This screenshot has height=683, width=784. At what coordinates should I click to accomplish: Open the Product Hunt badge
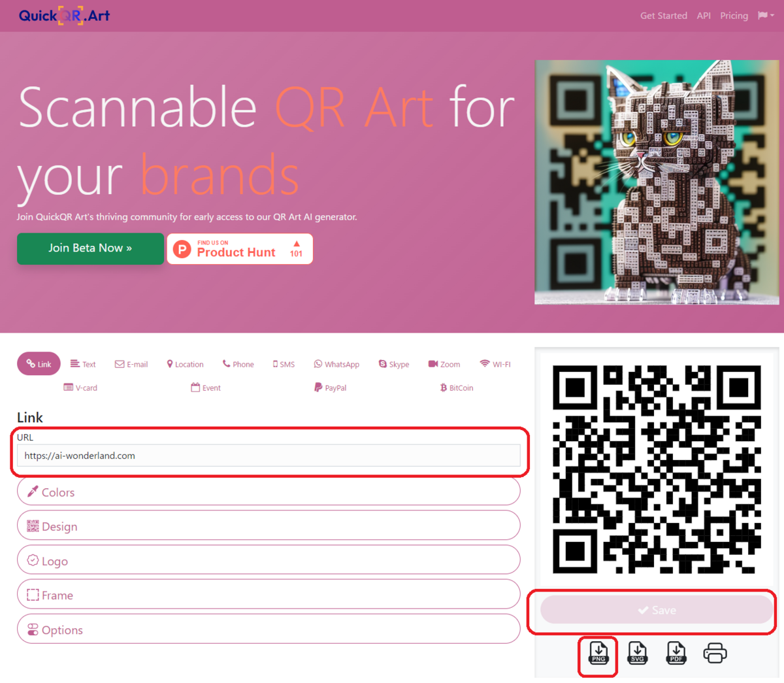click(240, 249)
